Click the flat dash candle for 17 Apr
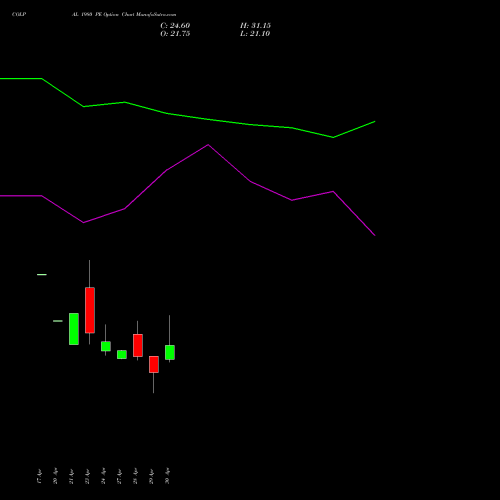 pos(42,275)
